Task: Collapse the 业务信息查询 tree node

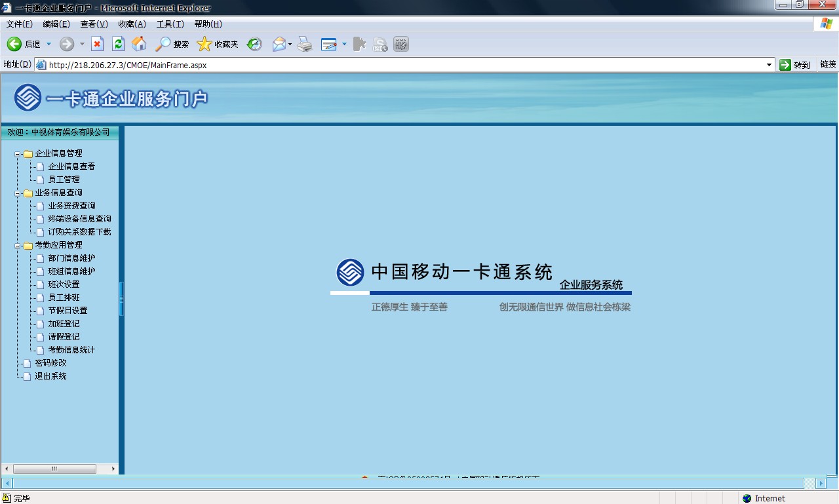Action: point(18,193)
